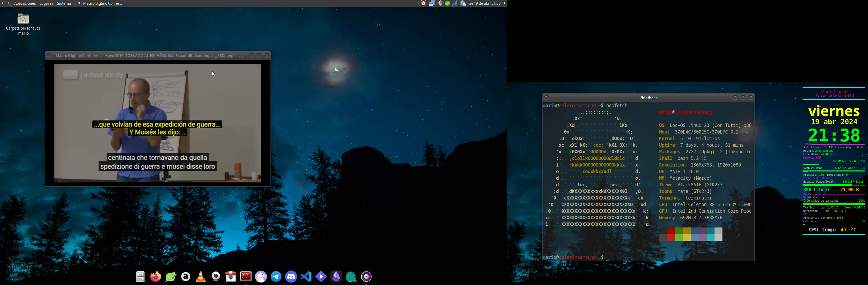Click the battery power tray icon
The height and width of the screenshot is (285, 868).
pos(463,3)
